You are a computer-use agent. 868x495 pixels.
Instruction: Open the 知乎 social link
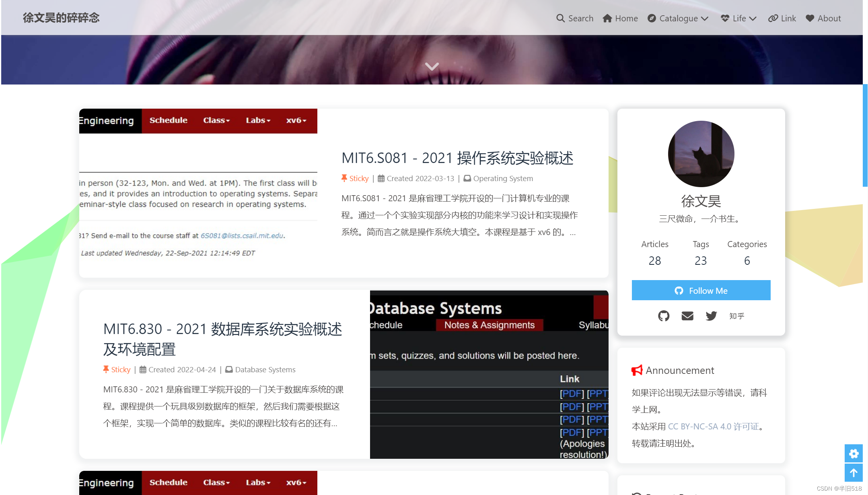click(x=736, y=316)
